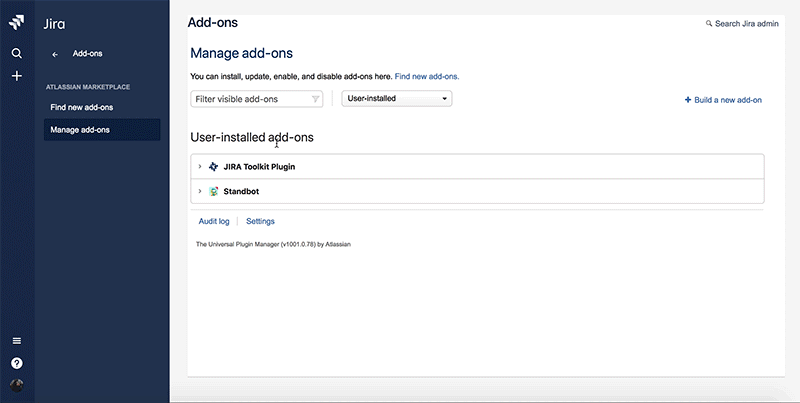Screen dimensions: 800x403
Task: Open the sidebar search icon
Action: click(17, 53)
